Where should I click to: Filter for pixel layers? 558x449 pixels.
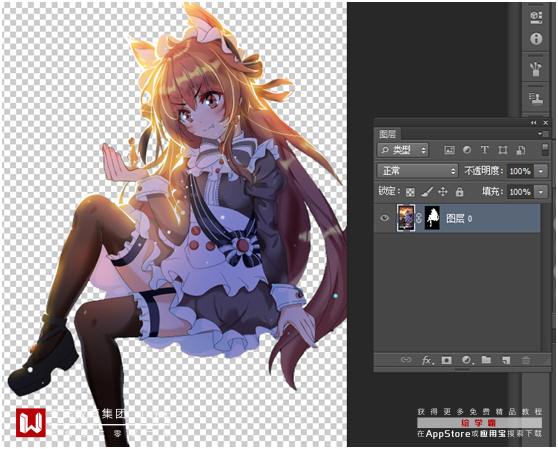pyautogui.click(x=449, y=150)
